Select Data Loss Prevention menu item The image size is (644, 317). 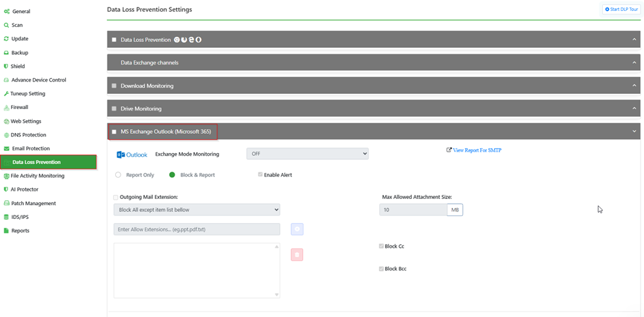click(x=49, y=162)
